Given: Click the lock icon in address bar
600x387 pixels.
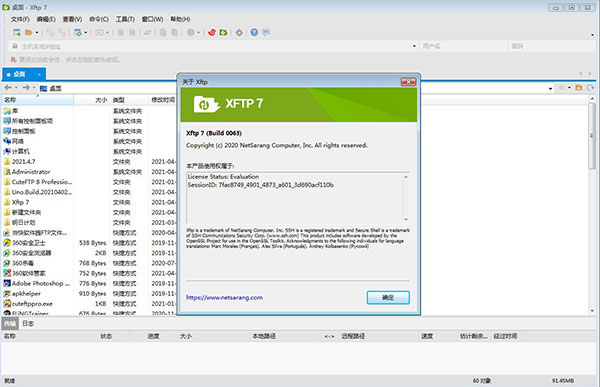Looking at the screenshot, I should pyautogui.click(x=15, y=46).
